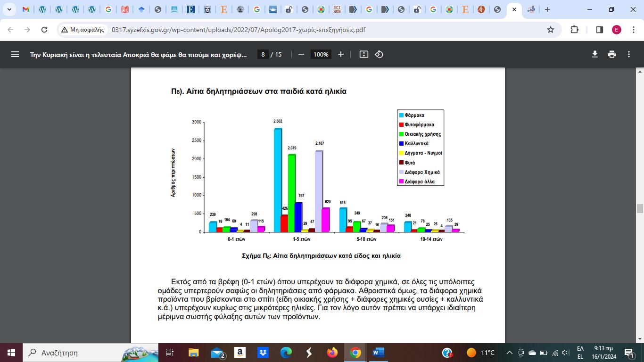
Task: Click the vertical scrollbar thumb
Action: (x=640, y=209)
